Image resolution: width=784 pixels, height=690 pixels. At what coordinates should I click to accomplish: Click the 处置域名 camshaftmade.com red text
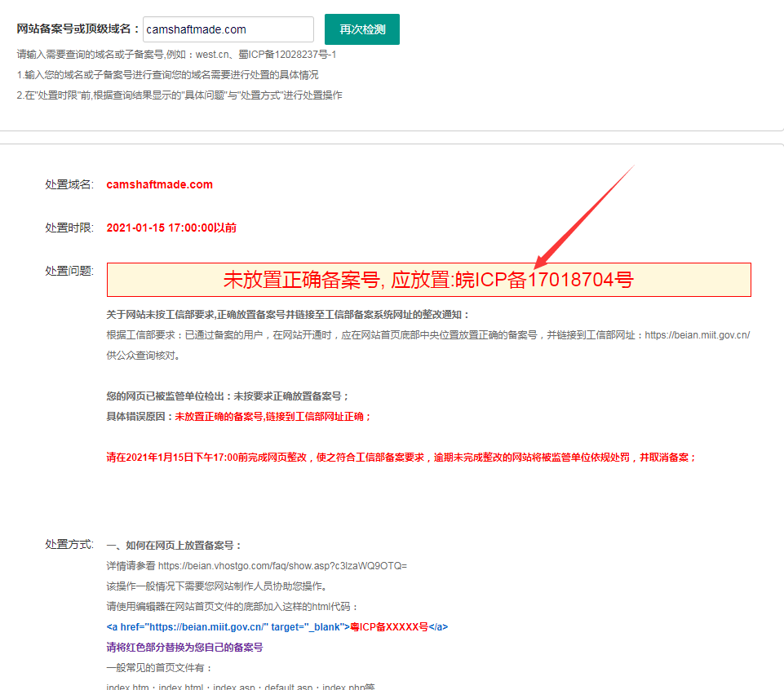(x=159, y=184)
